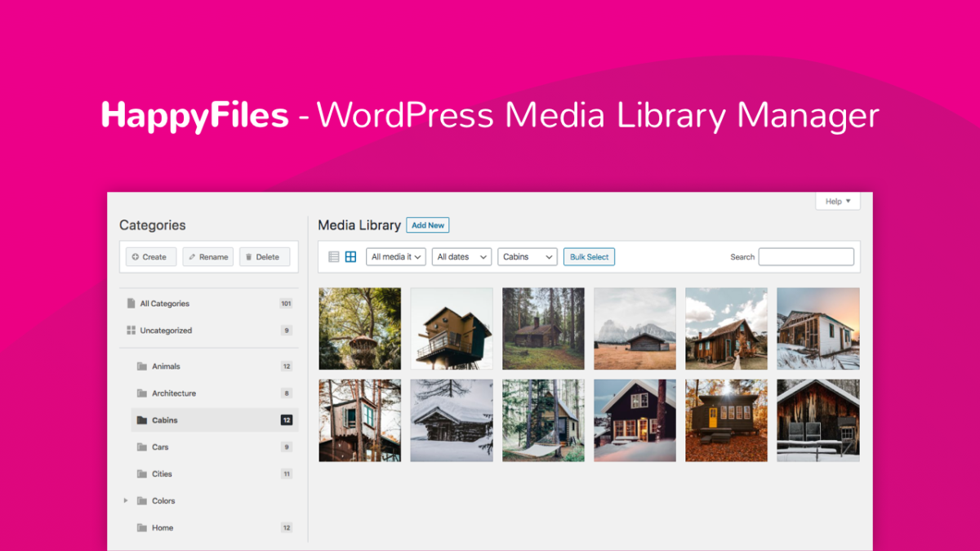This screenshot has width=980, height=551.
Task: Click the folder icon beside Cabins
Action: pos(144,420)
